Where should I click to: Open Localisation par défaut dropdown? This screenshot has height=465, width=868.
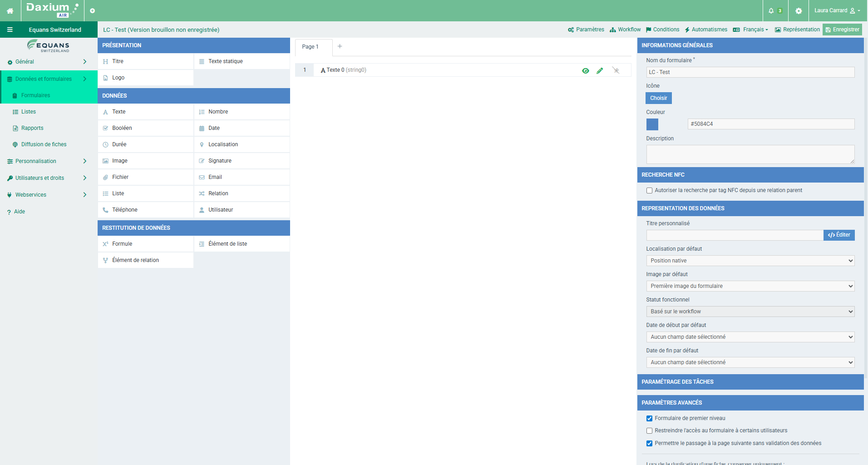pyautogui.click(x=750, y=261)
